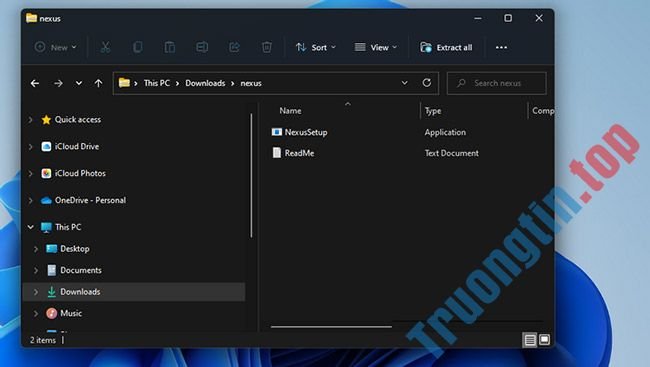
Task: Expand the Quick access node
Action: tap(30, 120)
